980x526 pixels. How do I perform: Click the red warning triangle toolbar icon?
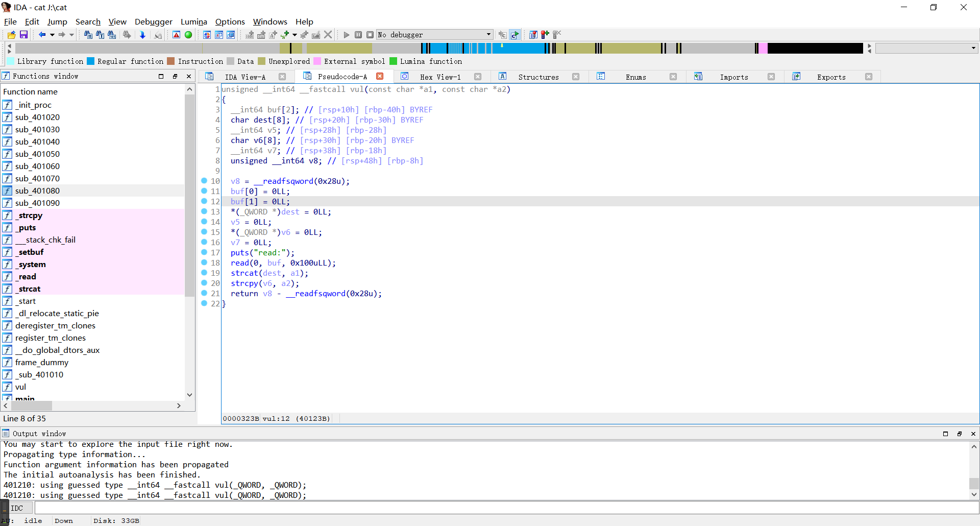[x=176, y=35]
